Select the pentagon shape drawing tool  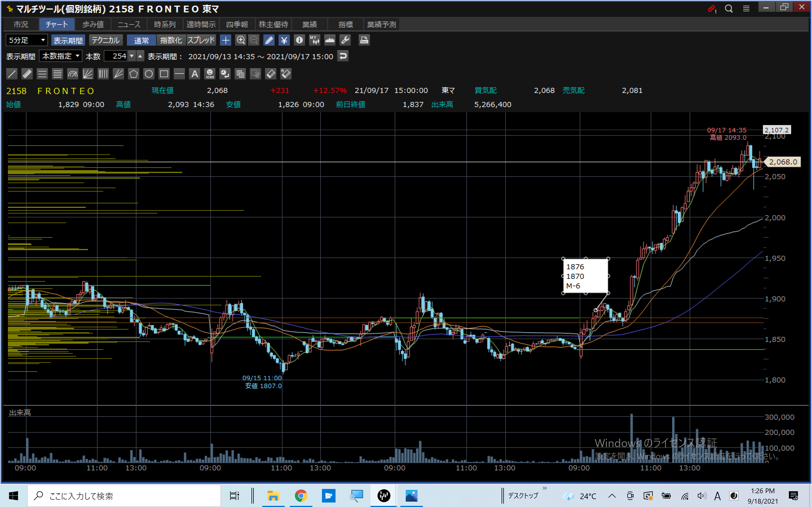(134, 74)
